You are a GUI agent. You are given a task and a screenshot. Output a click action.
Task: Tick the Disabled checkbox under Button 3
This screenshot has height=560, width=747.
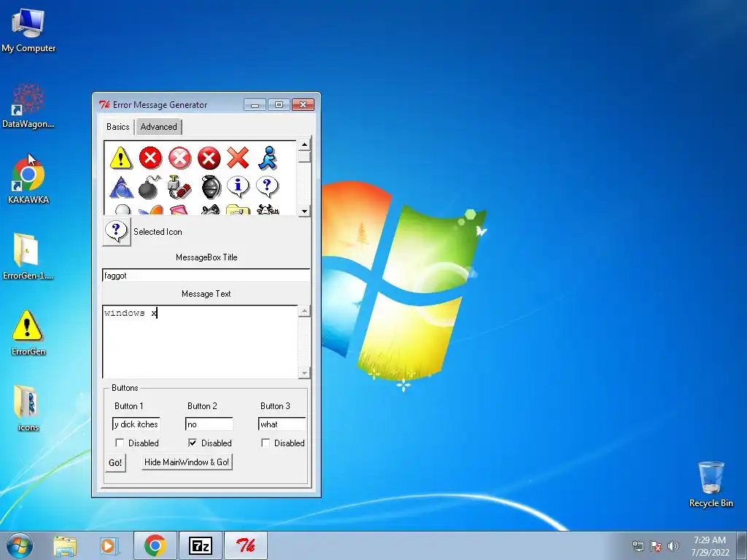tap(266, 443)
